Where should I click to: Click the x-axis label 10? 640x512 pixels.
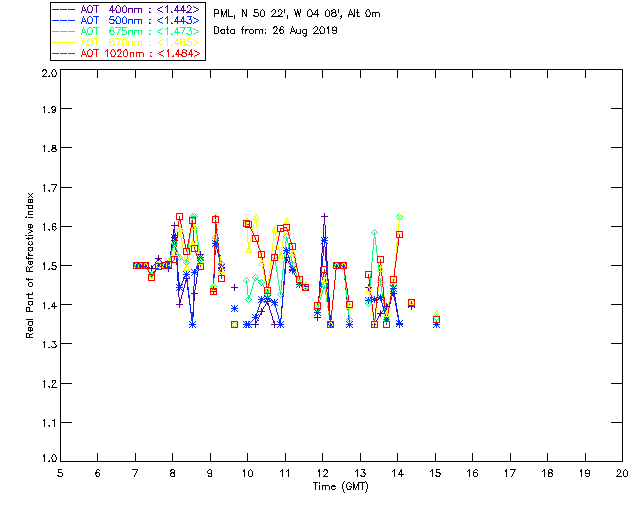247,473
